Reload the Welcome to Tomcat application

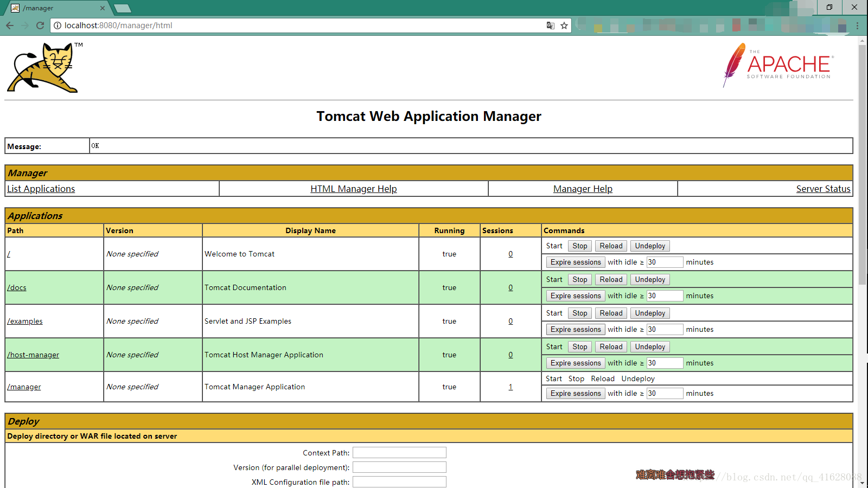(611, 246)
